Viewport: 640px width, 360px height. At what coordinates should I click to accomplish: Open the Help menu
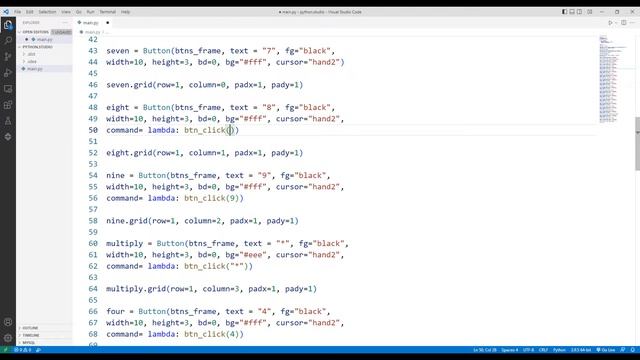click(125, 12)
